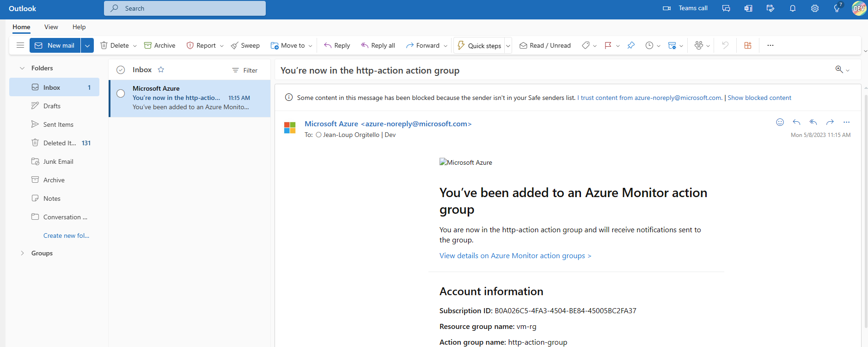
Task: Start a Teams call from the header
Action: (x=685, y=8)
